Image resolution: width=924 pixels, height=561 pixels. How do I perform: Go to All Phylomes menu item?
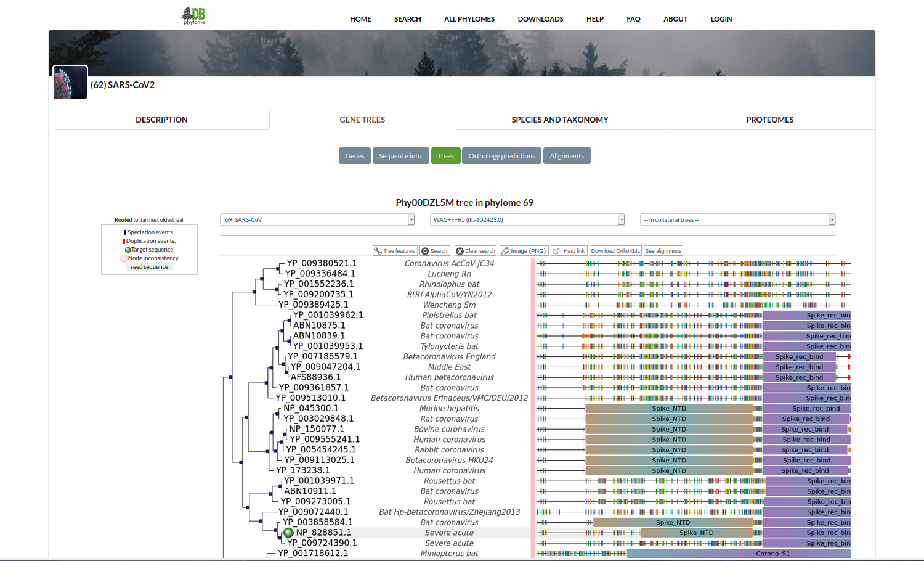pos(469,19)
